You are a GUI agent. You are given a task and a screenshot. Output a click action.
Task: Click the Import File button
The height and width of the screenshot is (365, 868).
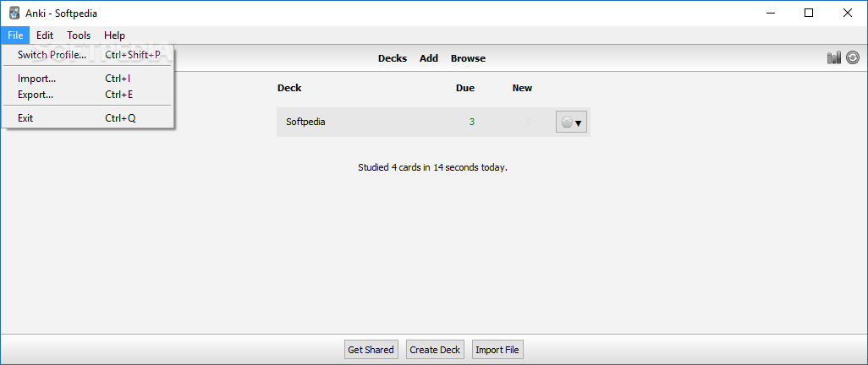tap(497, 350)
